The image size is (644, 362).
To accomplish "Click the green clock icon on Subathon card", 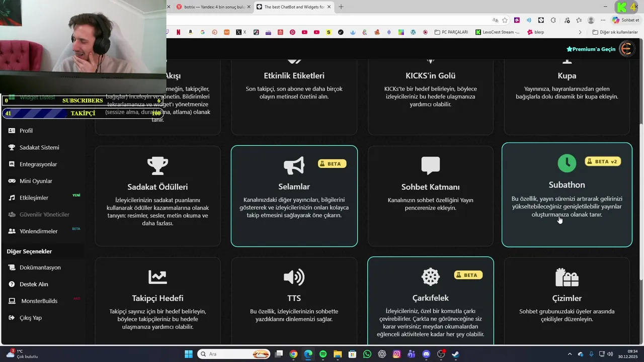I will 567,162.
